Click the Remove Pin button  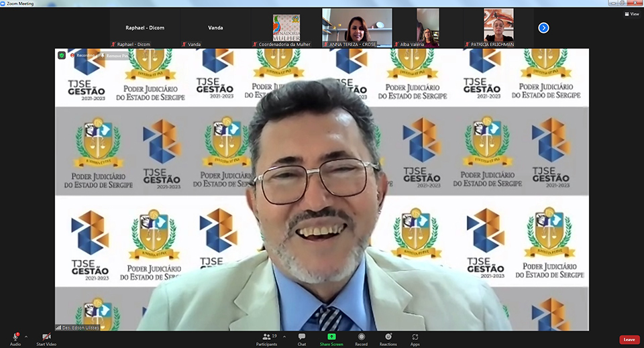pyautogui.click(x=113, y=56)
